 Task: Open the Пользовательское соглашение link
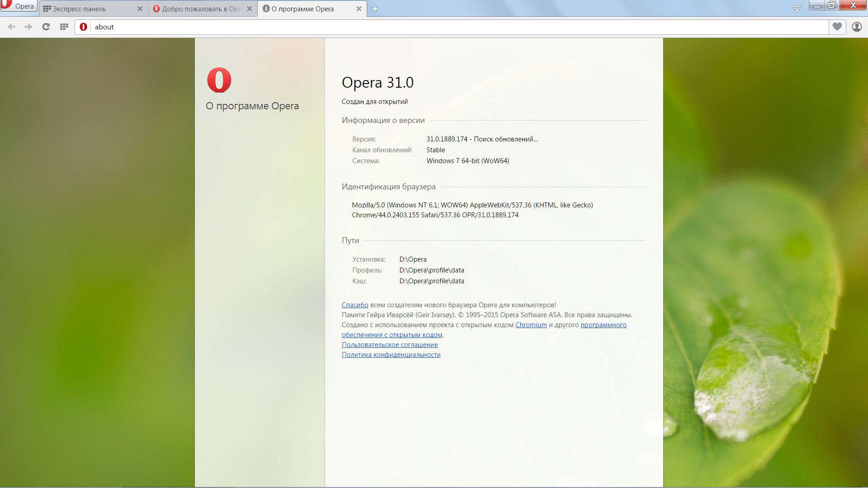tap(390, 345)
